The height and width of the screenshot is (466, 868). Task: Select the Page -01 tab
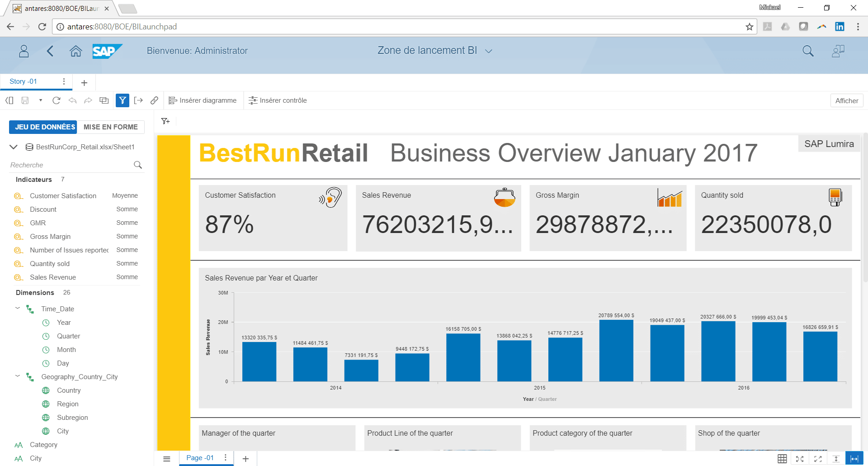200,458
